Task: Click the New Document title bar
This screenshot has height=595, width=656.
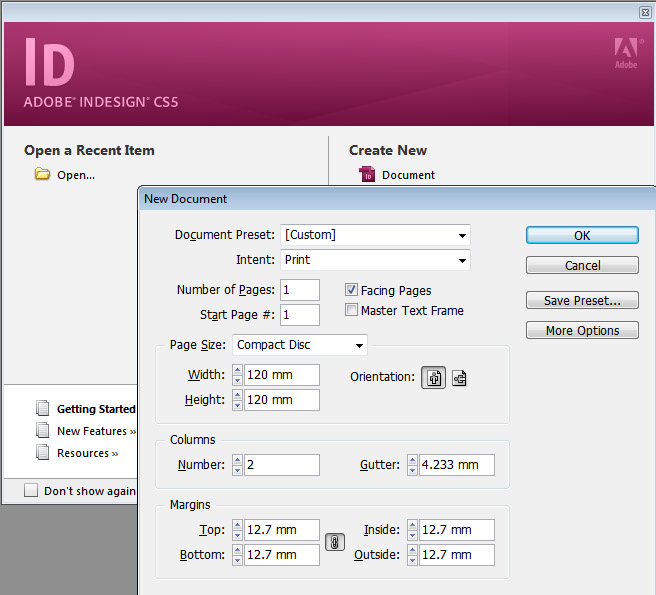Action: tap(397, 199)
